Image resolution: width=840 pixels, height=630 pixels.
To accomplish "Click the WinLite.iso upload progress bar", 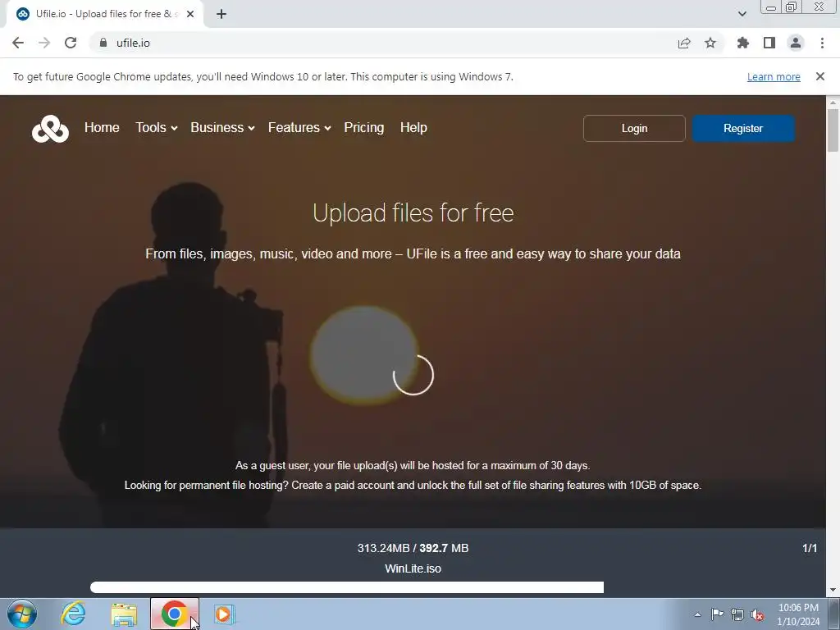I will [347, 587].
